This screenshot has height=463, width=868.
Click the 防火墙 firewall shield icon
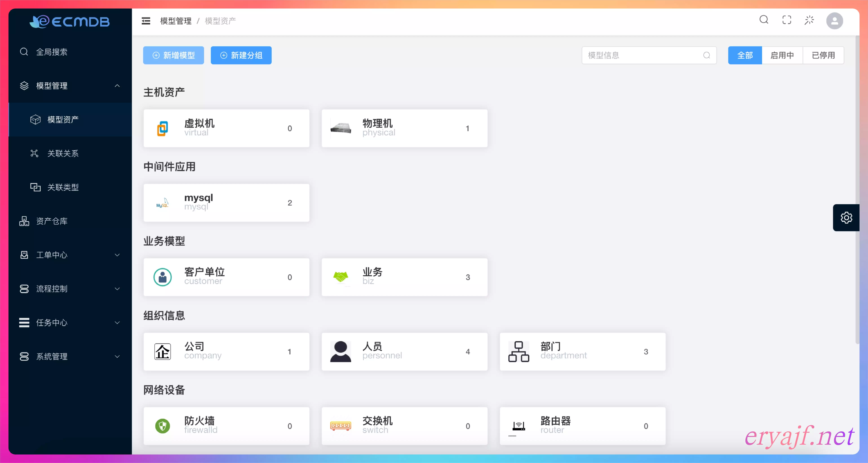tap(163, 426)
